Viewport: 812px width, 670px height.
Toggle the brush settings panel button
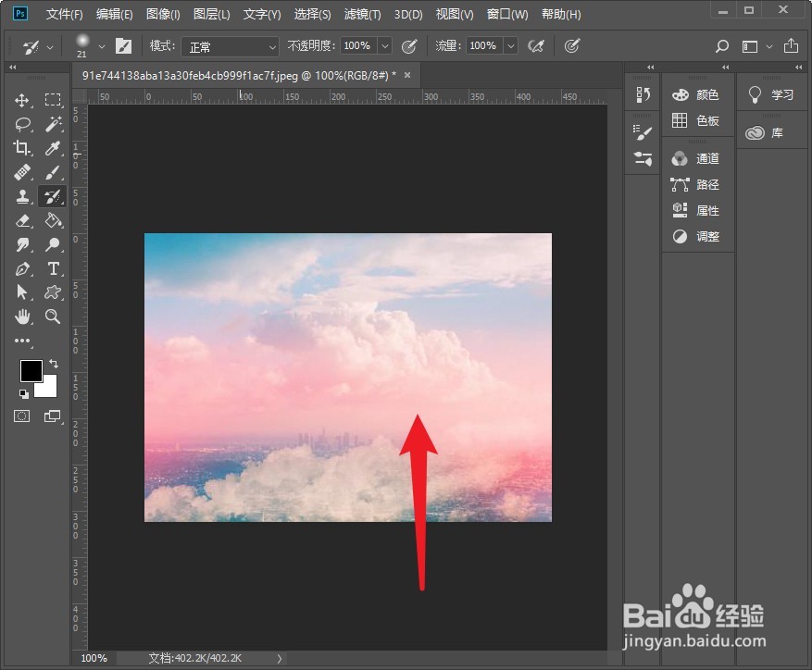[x=123, y=46]
